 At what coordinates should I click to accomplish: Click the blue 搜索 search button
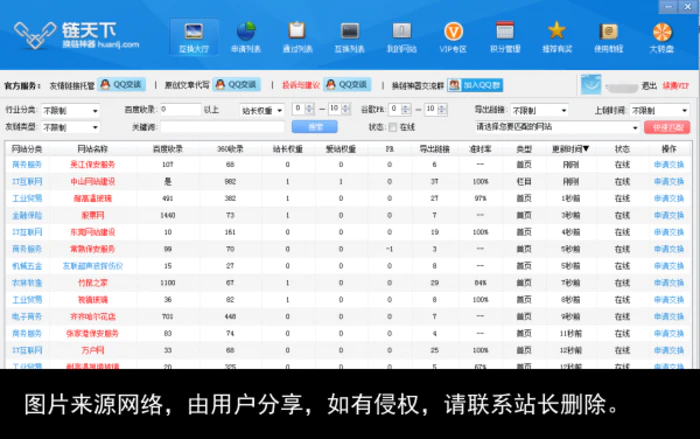click(315, 127)
